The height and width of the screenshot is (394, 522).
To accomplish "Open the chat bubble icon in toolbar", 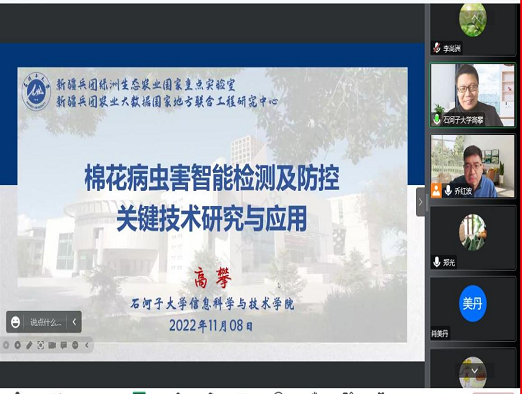I will tap(64, 345).
